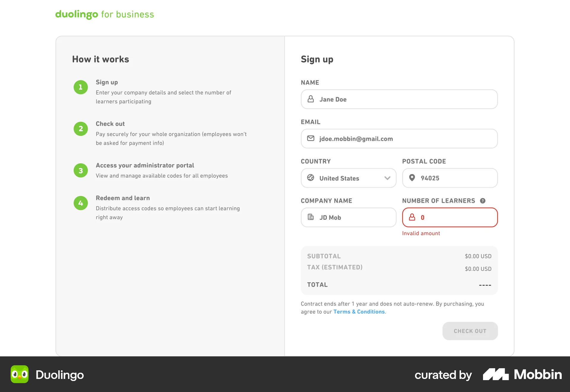The height and width of the screenshot is (392, 570).
Task: Click the duolingo for business logo
Action: (104, 14)
